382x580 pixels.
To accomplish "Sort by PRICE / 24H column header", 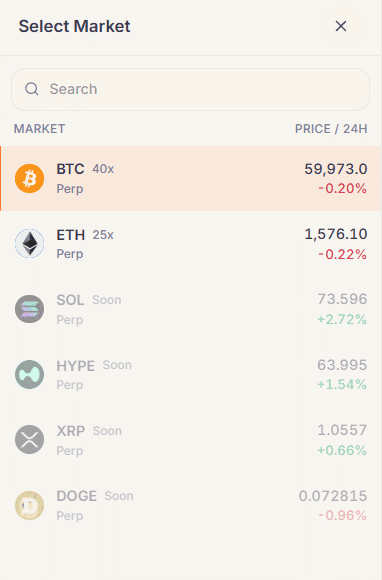I will click(331, 129).
